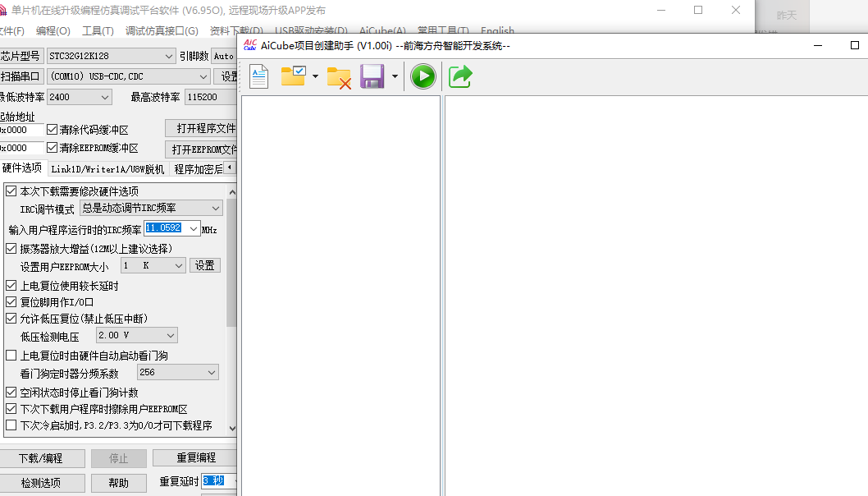Screen dimensions: 868x496
Task: Minimize the AiCube project assistant window
Action: click(x=818, y=45)
